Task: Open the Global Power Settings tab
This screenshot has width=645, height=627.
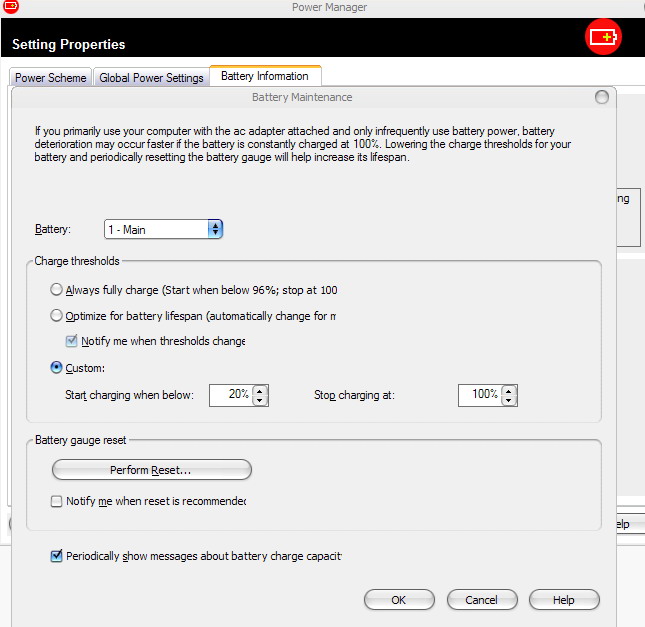Action: pyautogui.click(x=151, y=77)
